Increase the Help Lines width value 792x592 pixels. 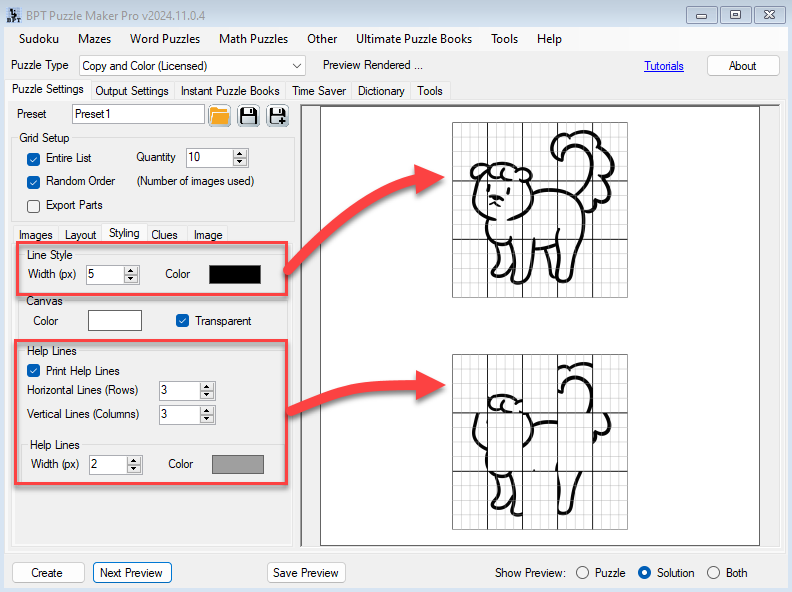point(134,459)
